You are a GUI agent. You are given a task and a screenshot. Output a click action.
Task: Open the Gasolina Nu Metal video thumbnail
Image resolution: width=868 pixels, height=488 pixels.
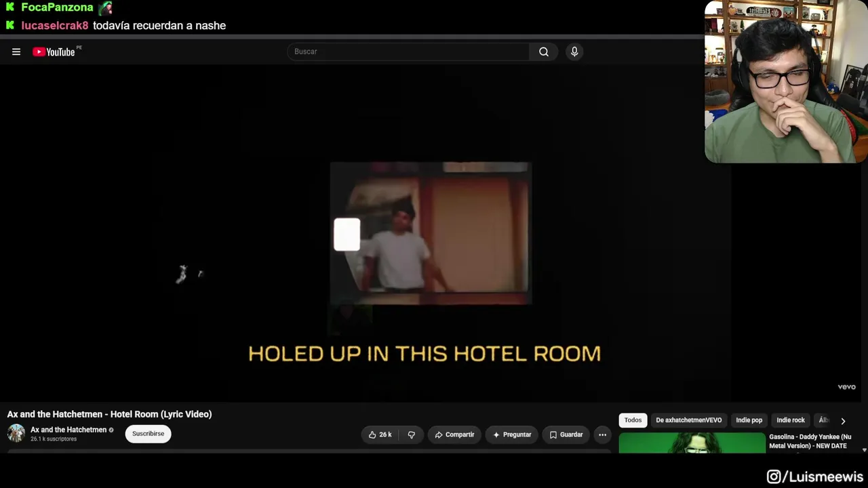[692, 443]
